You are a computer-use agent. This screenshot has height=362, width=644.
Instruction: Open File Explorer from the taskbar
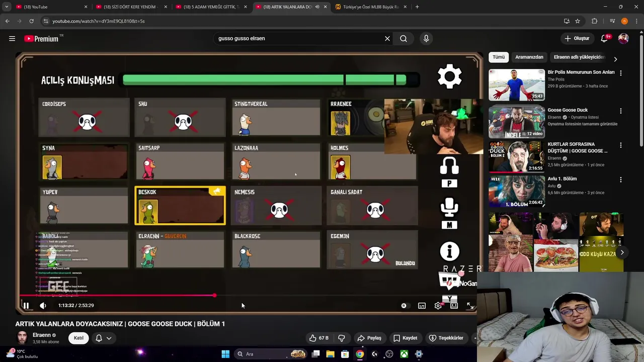[330, 354]
